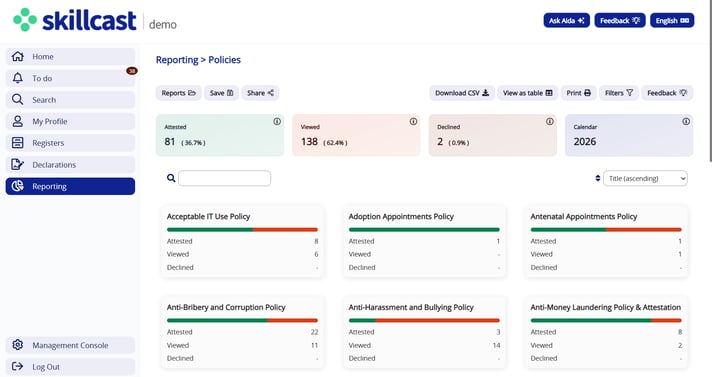Focus the policy search input field
The height and width of the screenshot is (377, 712).
click(225, 178)
